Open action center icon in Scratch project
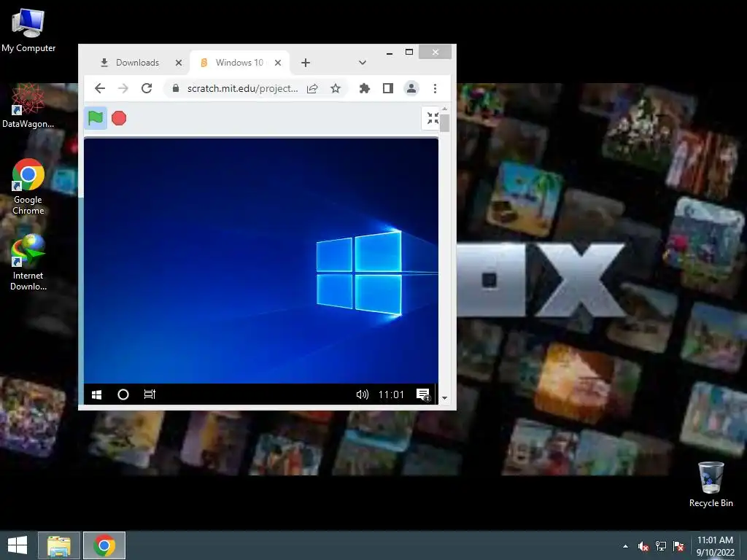 (x=423, y=394)
